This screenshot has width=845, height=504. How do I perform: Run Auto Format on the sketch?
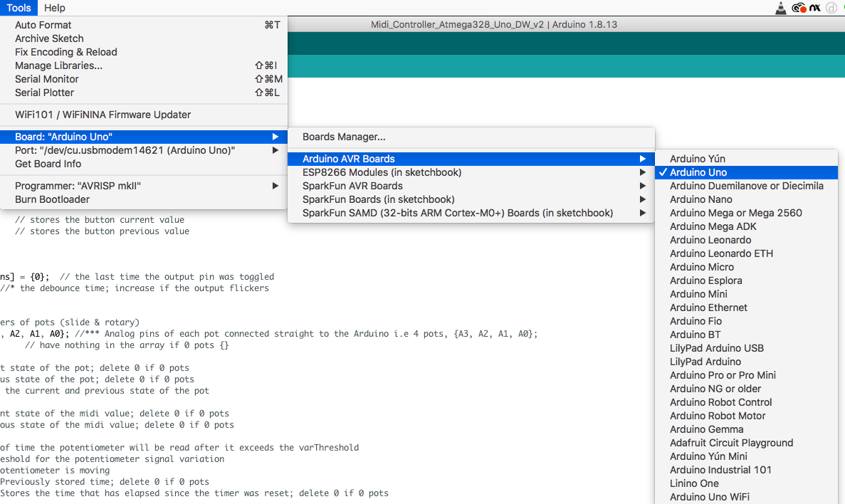43,24
